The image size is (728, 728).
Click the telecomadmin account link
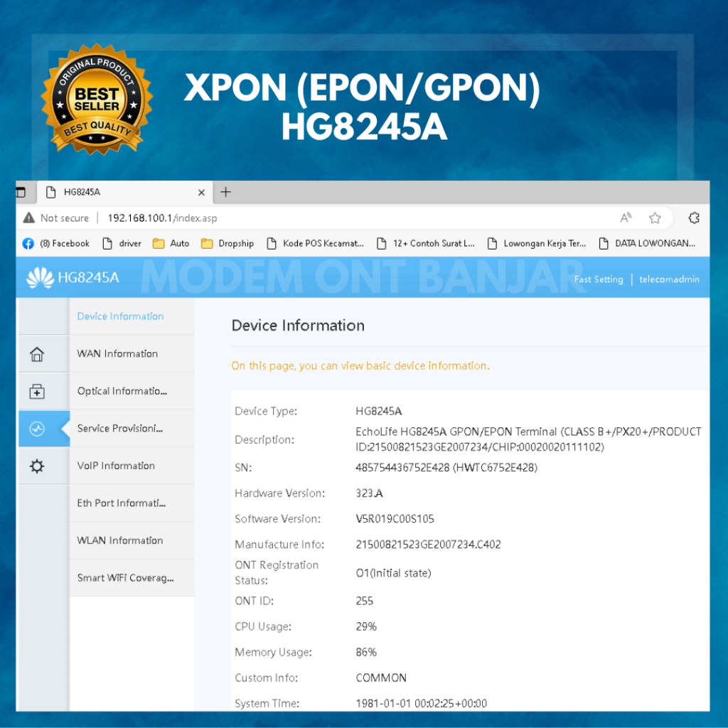point(669,279)
